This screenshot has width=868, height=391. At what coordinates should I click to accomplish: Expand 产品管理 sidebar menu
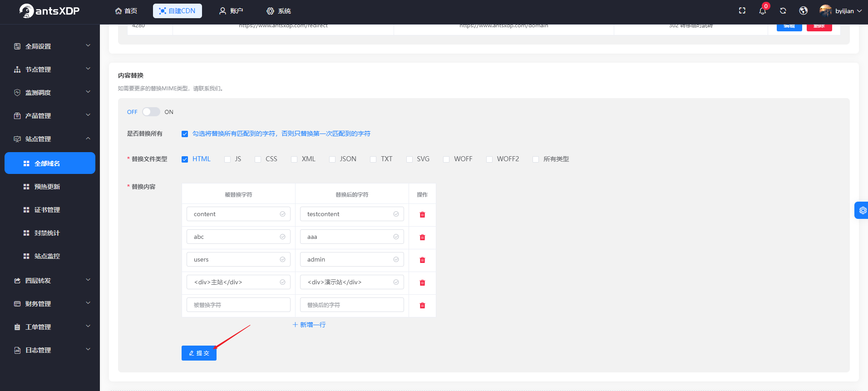coord(50,116)
